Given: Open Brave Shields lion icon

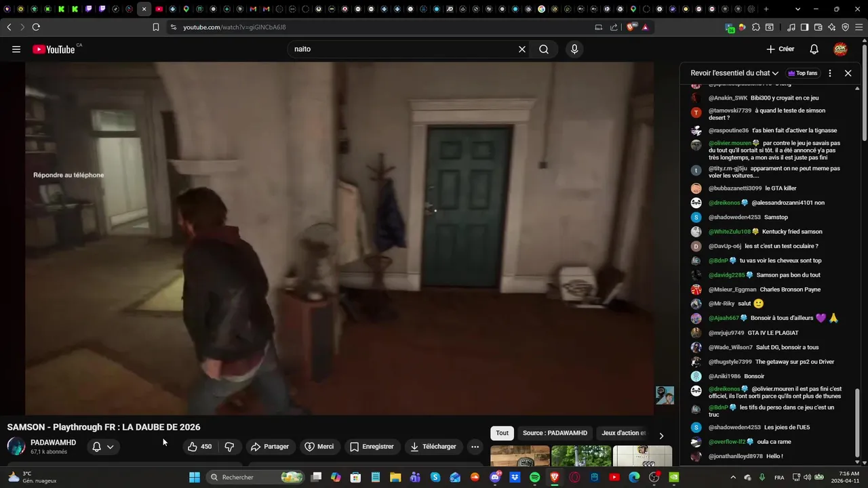Looking at the screenshot, I should (x=631, y=27).
